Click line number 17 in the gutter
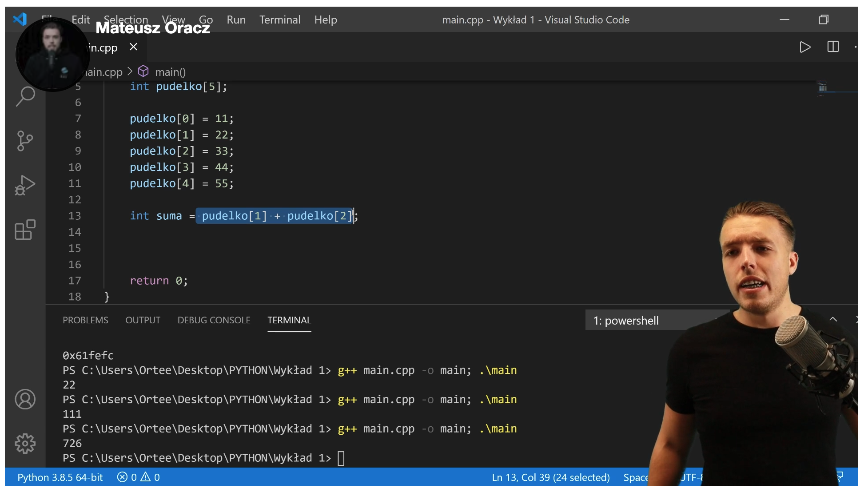This screenshot has height=492, width=868. [75, 281]
